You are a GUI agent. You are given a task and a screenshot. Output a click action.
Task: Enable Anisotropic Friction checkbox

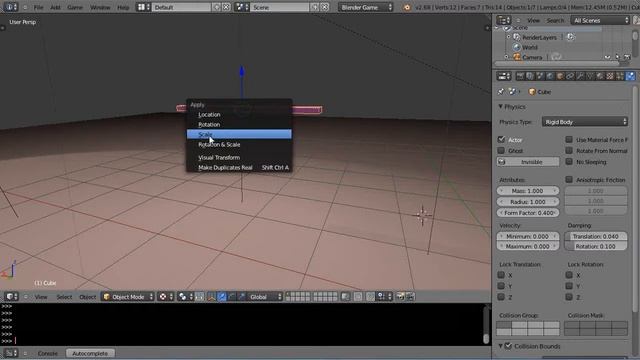tap(569, 180)
